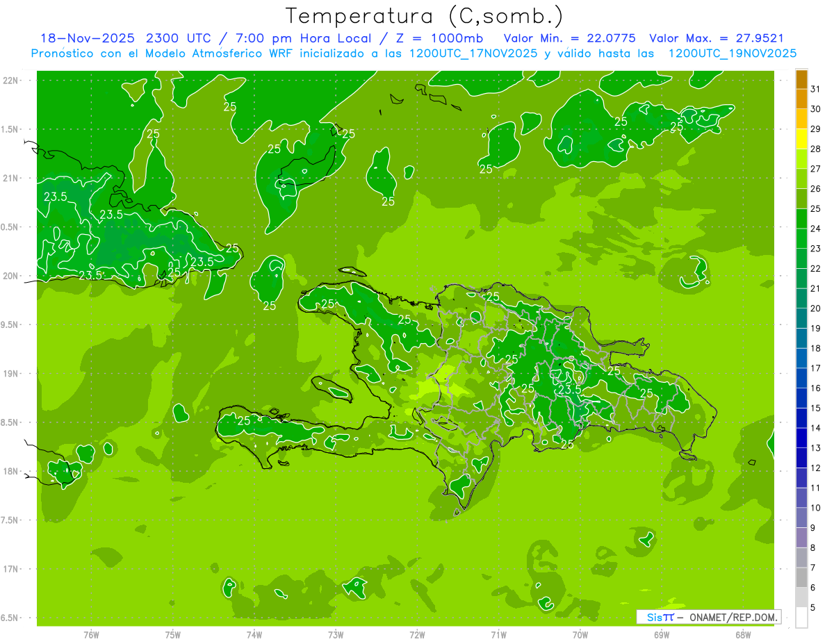The image size is (834, 644).
Task: Click the 75W longitude axis label
Action: [173, 634]
